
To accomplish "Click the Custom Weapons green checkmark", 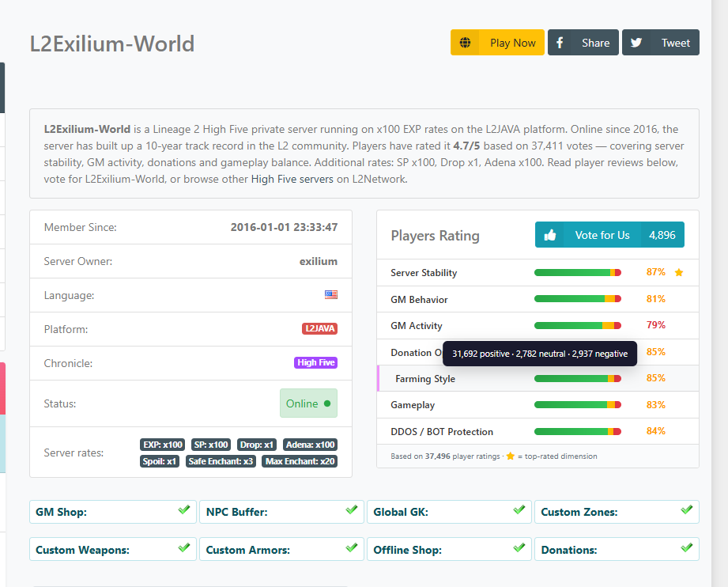I will tap(184, 547).
